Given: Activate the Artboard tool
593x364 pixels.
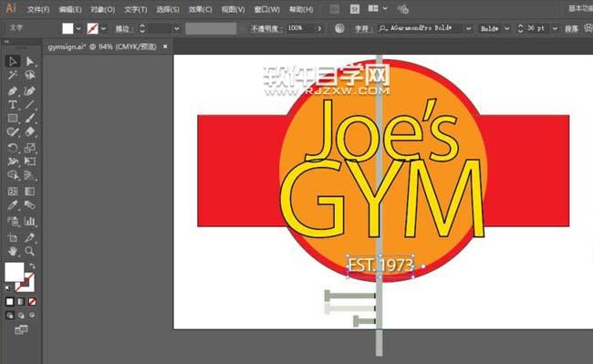Looking at the screenshot, I should click(x=13, y=237).
